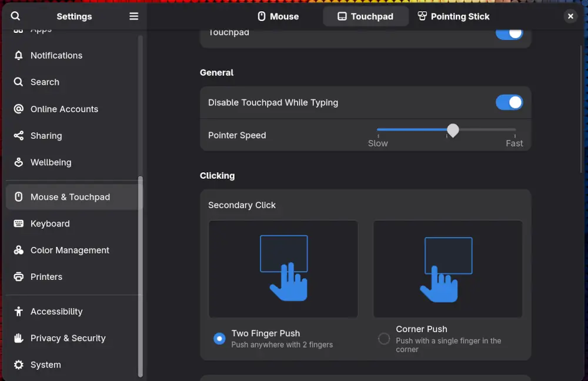Click the Pointing Stick tab icon
This screenshot has width=588, height=381.
(x=422, y=16)
